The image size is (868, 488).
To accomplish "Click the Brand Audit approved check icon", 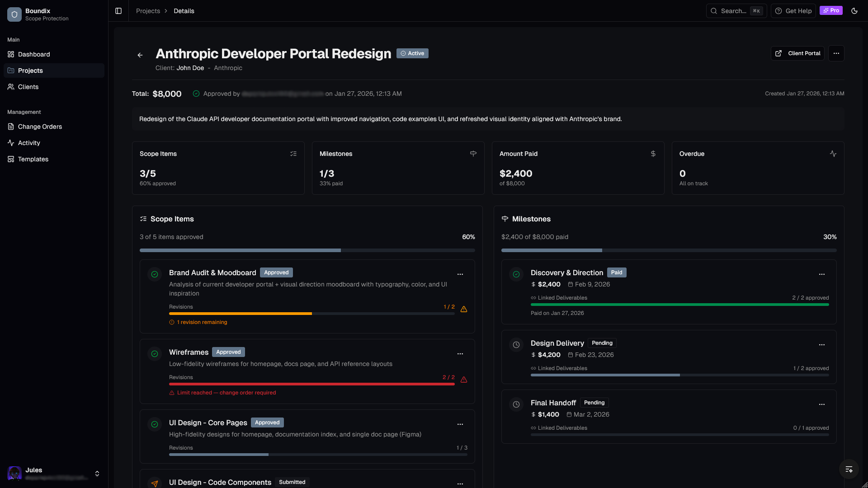I will click(155, 274).
